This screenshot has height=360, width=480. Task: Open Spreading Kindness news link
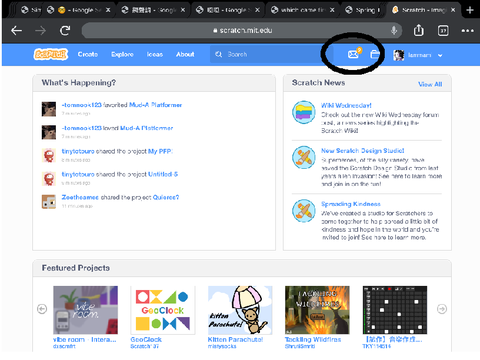tap(351, 204)
